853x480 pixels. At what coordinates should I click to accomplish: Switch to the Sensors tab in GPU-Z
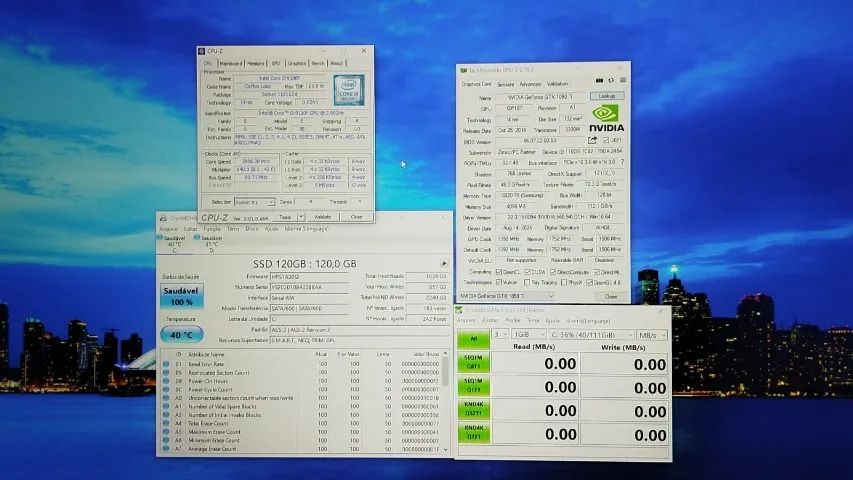[505, 84]
